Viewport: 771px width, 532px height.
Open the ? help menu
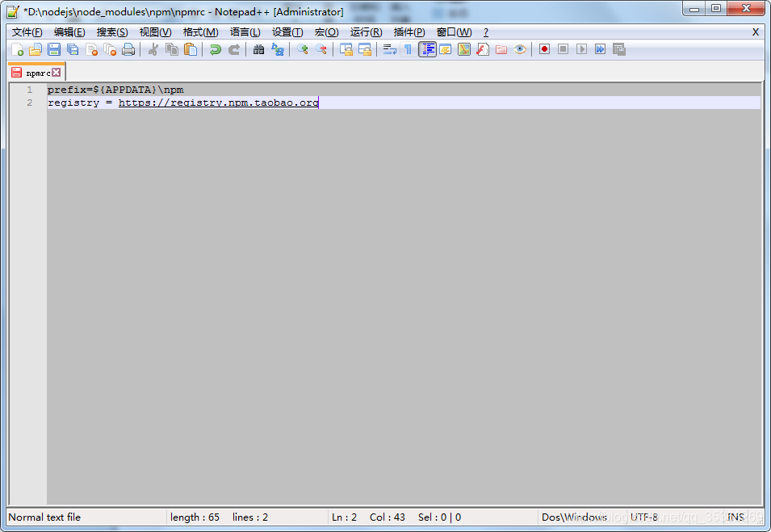pos(486,32)
